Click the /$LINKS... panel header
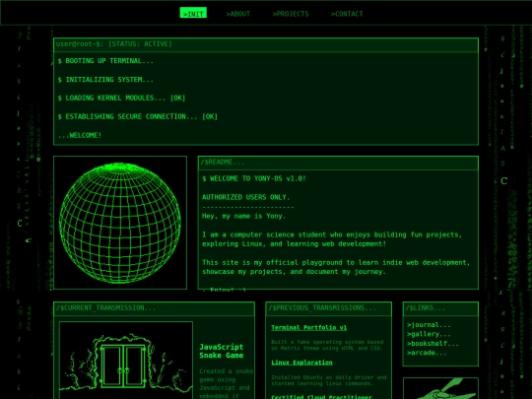This screenshot has height=399, width=532. click(440, 308)
